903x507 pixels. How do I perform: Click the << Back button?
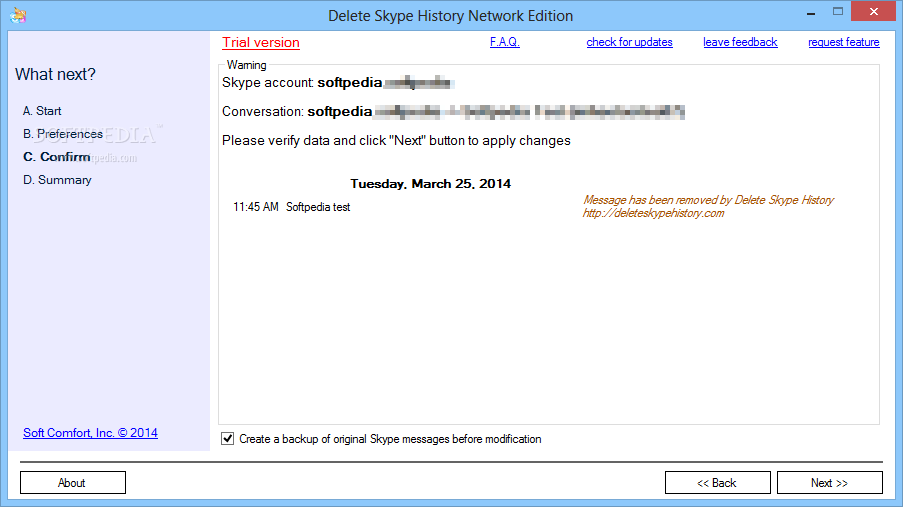click(718, 483)
